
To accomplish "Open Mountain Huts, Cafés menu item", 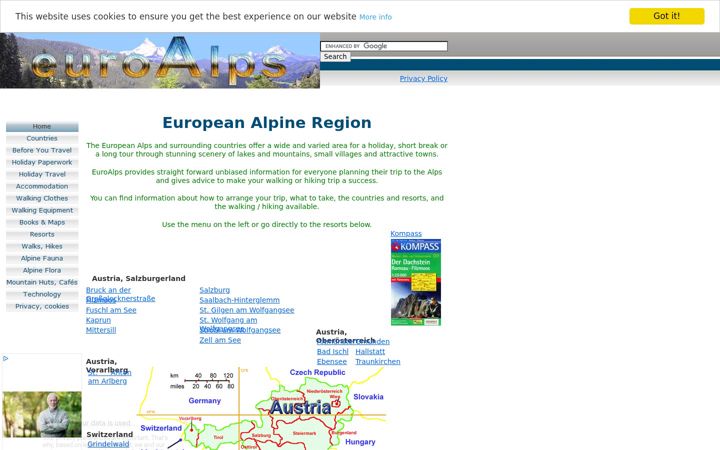I will (42, 282).
